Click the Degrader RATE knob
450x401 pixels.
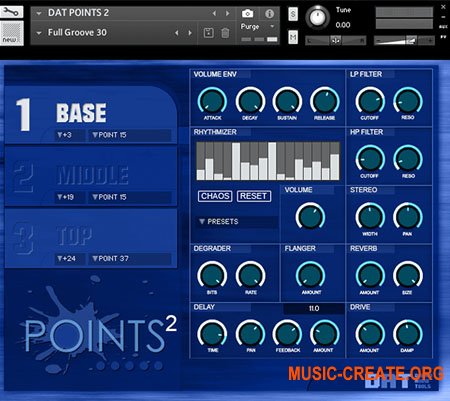[x=251, y=276]
